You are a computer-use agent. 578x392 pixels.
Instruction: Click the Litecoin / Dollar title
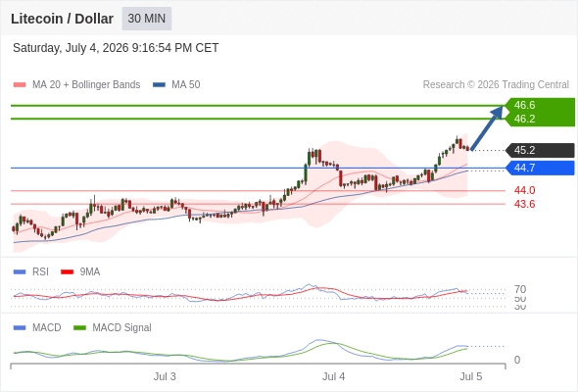tap(62, 19)
